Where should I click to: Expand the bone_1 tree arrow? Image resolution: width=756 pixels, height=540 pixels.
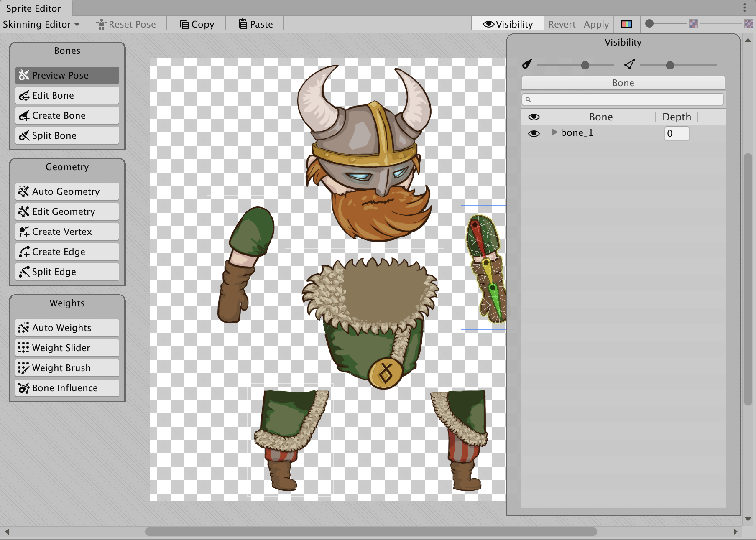point(554,132)
